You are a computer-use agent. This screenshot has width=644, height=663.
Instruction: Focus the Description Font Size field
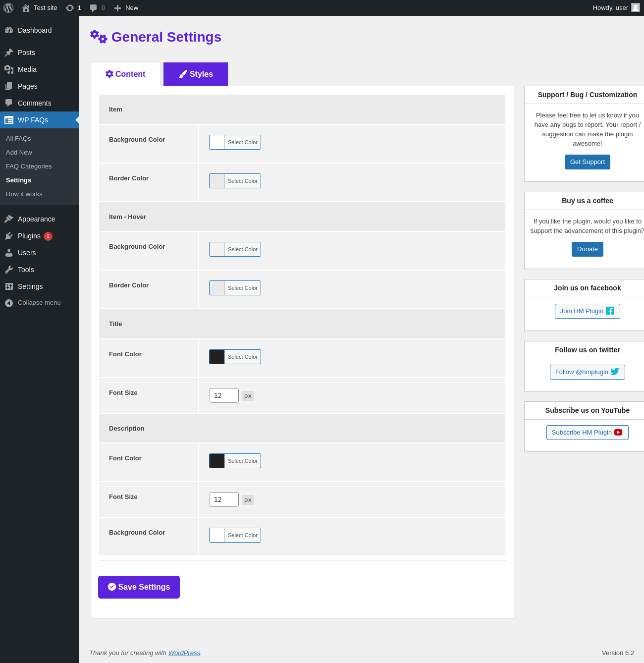pyautogui.click(x=224, y=499)
